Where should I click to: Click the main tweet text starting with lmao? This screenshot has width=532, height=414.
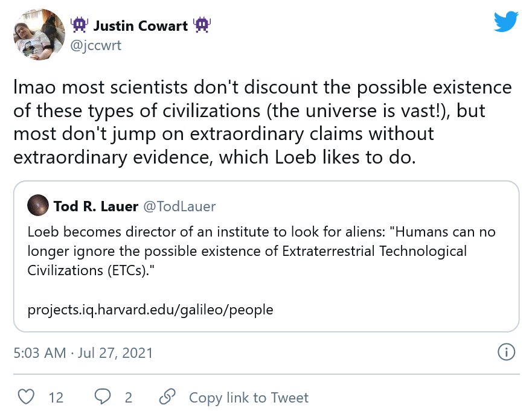pos(263,122)
